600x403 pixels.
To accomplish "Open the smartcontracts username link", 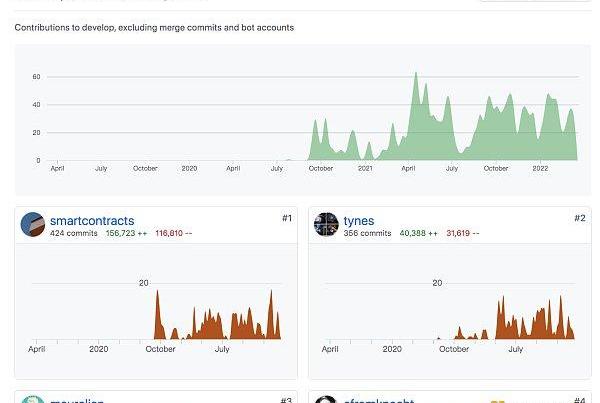I will click(91, 221).
